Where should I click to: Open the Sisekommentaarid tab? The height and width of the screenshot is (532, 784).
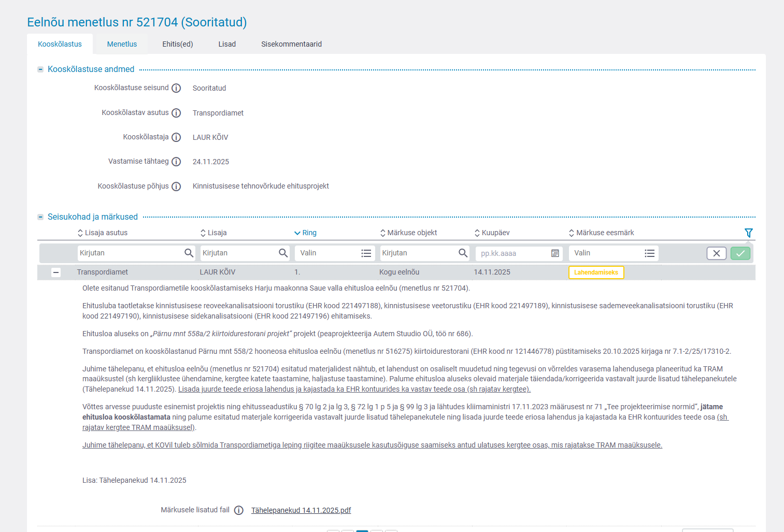(291, 44)
